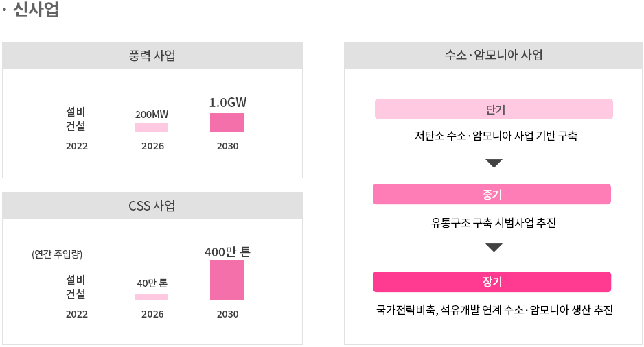Click the down arrow below 중기 description
Screen dimensions: 644x347
494,248
